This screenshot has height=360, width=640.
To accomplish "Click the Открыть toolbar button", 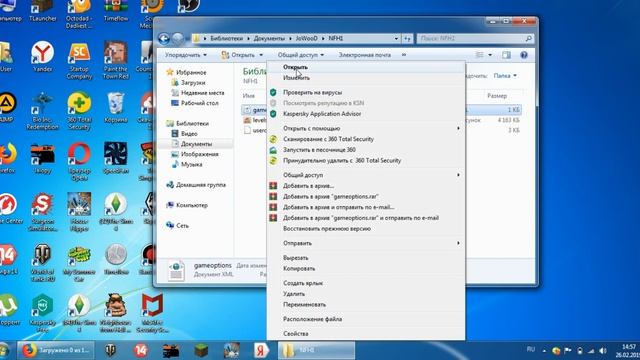I will 239,55.
